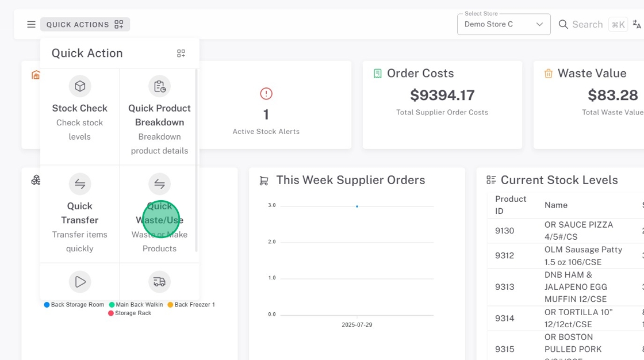The height and width of the screenshot is (360, 644).
Task: Expand the Select Store dropdown
Action: click(x=503, y=25)
